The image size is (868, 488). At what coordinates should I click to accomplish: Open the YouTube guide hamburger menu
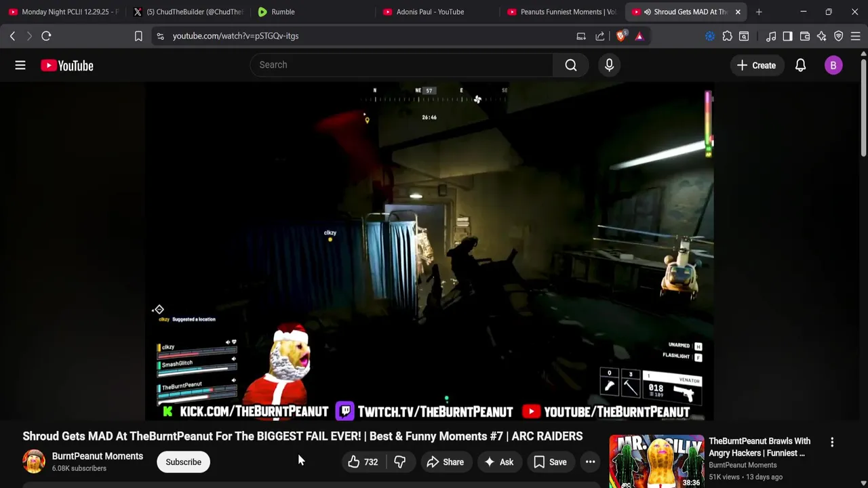(20, 65)
